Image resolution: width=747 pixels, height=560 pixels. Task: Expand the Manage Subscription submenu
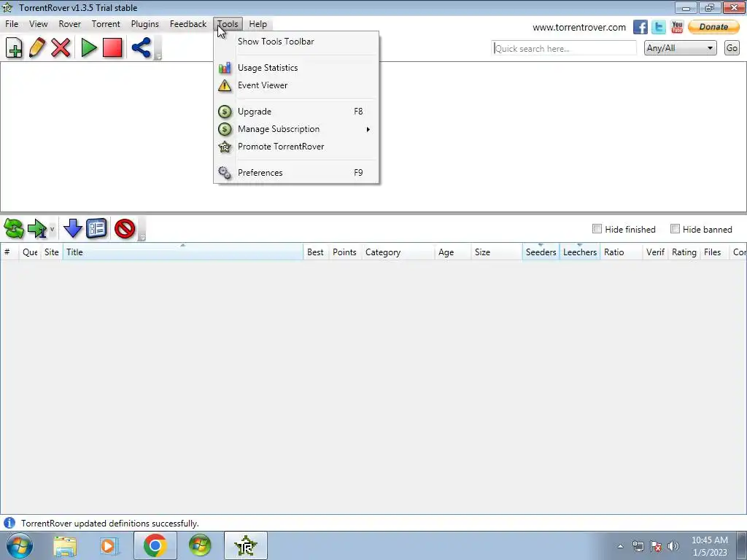[x=296, y=129]
